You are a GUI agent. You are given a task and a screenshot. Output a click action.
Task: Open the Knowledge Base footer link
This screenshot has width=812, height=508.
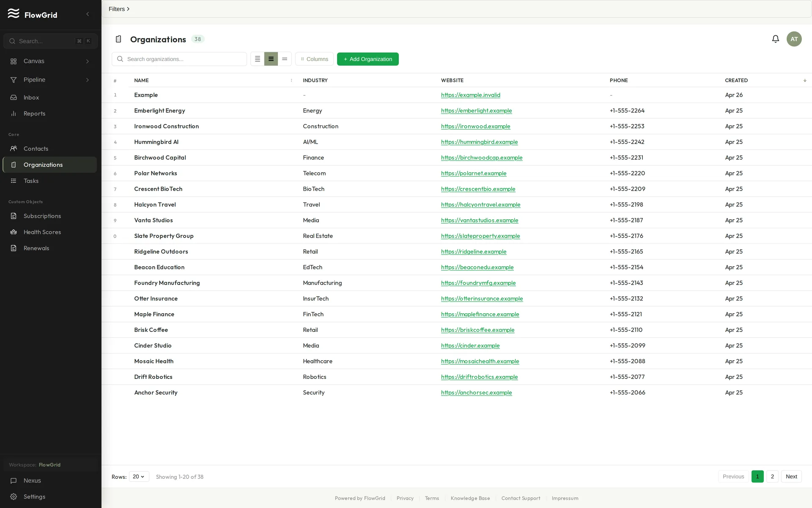click(x=470, y=498)
